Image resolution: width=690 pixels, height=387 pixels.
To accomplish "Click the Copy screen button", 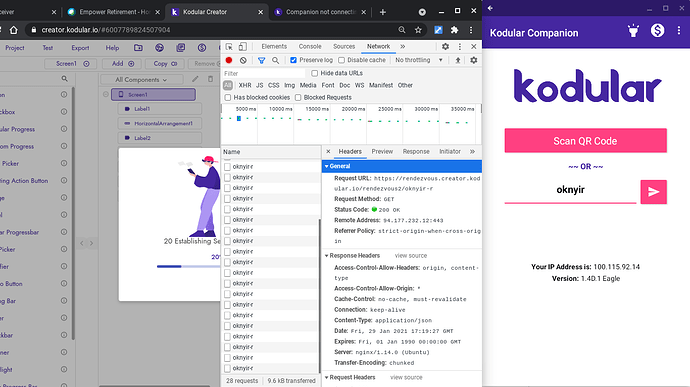I will point(165,64).
